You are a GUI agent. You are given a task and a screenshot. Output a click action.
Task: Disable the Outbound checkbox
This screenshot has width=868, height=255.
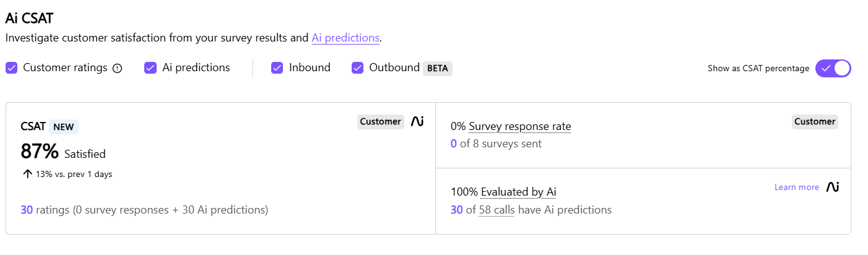point(357,68)
